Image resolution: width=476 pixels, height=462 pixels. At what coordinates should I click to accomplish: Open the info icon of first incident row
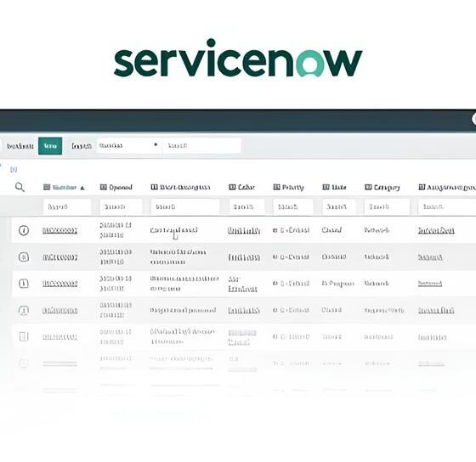coord(24,230)
